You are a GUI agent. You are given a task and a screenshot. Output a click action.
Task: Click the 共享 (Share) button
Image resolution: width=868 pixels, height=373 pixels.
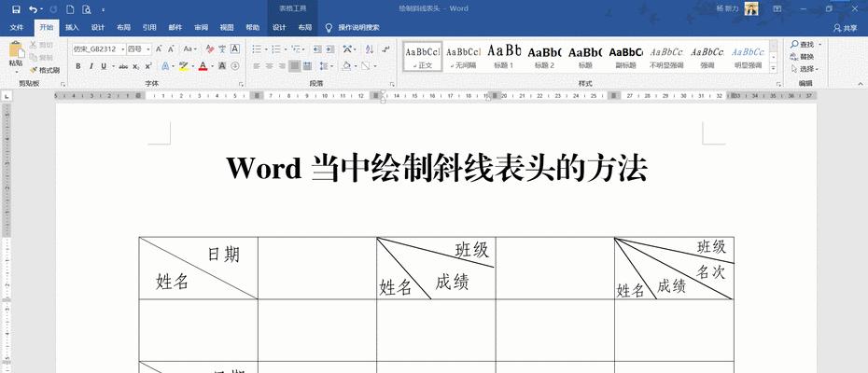[x=846, y=28]
